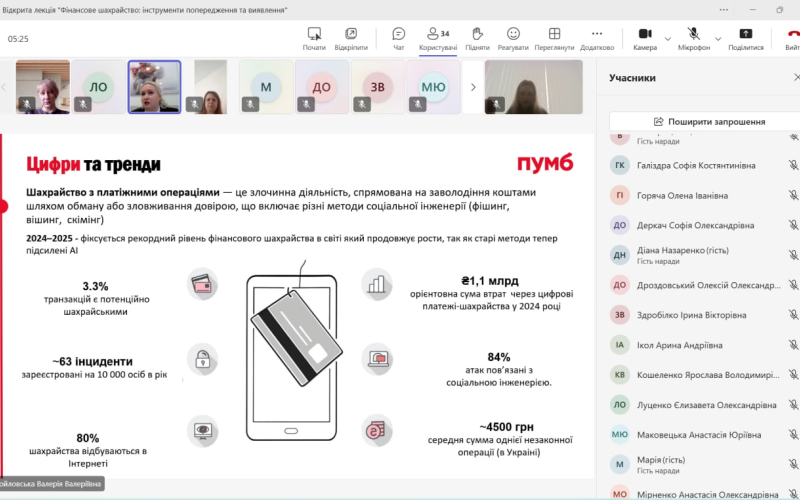The image size is (800, 500).
Task: Raise hand with the Підняти icon
Action: click(x=477, y=38)
